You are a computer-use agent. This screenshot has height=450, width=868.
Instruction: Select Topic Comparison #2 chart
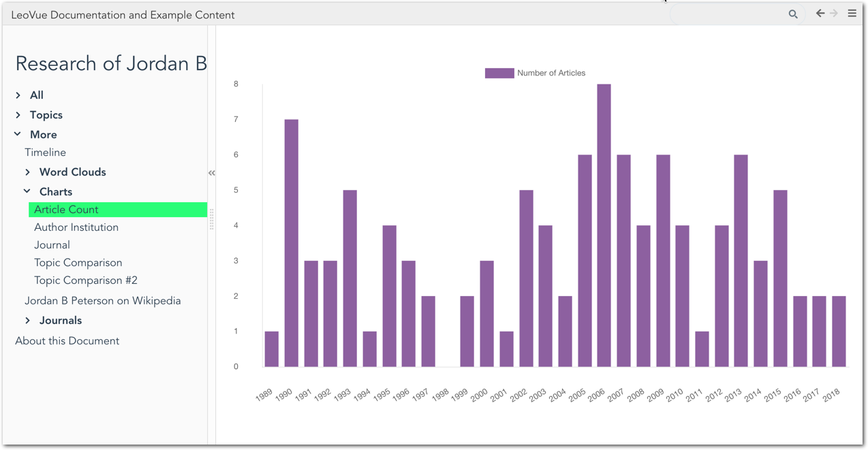coord(86,280)
